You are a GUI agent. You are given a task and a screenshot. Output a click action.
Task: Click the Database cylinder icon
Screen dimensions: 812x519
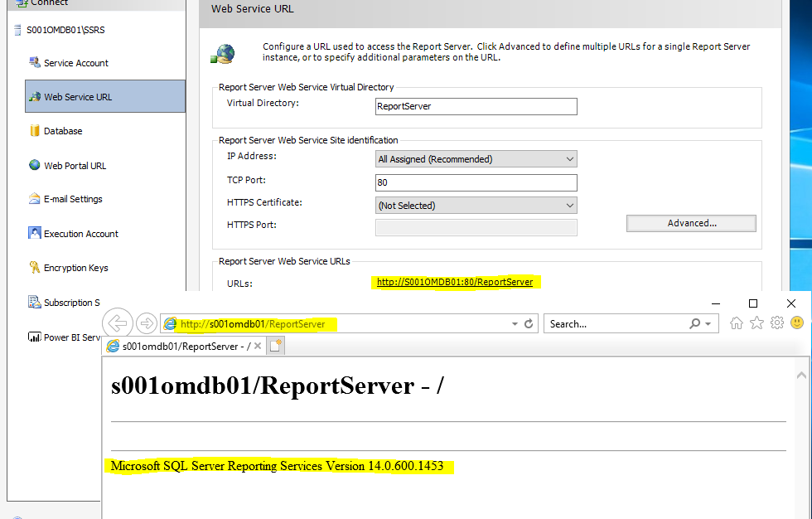(35, 130)
